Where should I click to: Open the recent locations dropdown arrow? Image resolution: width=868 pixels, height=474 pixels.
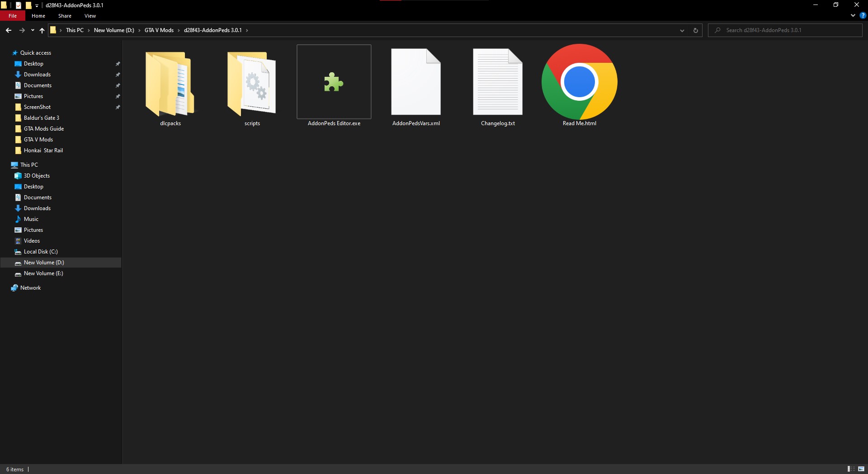tap(33, 30)
